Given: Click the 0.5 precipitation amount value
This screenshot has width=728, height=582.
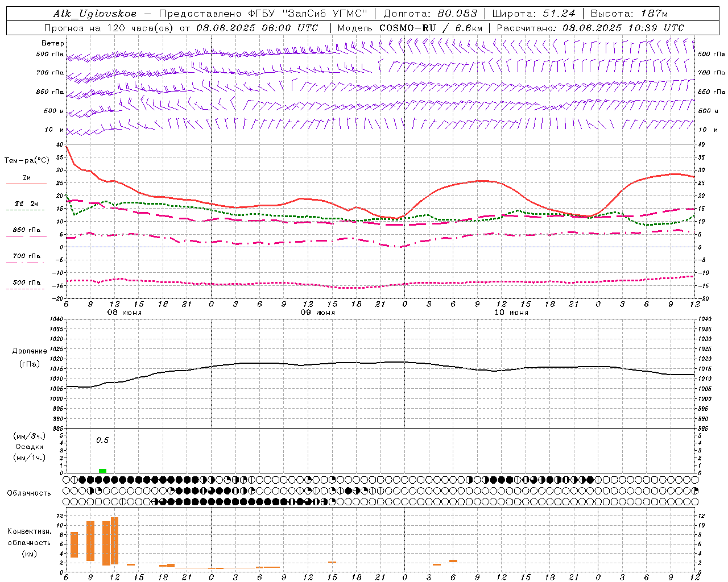Looking at the screenshot, I should (x=102, y=440).
